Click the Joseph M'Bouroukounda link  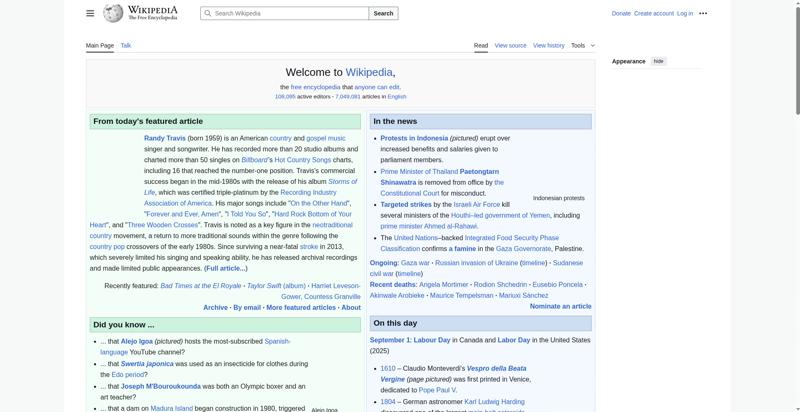click(161, 387)
